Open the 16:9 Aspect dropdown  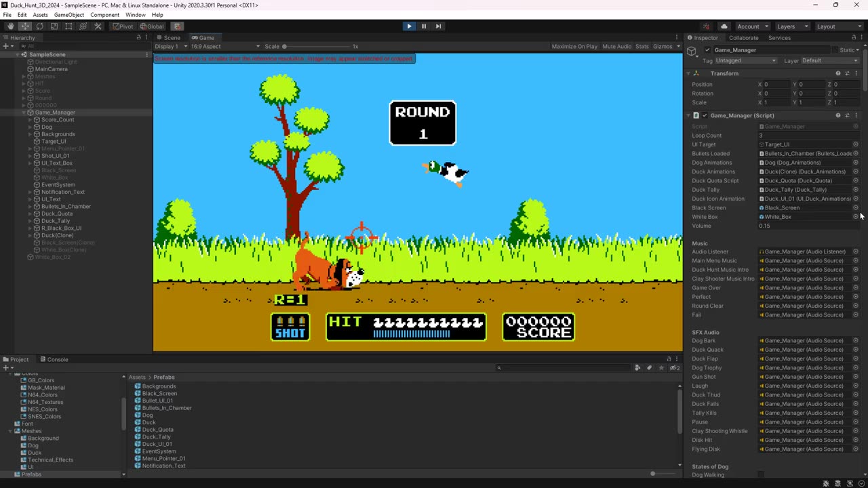point(224,47)
